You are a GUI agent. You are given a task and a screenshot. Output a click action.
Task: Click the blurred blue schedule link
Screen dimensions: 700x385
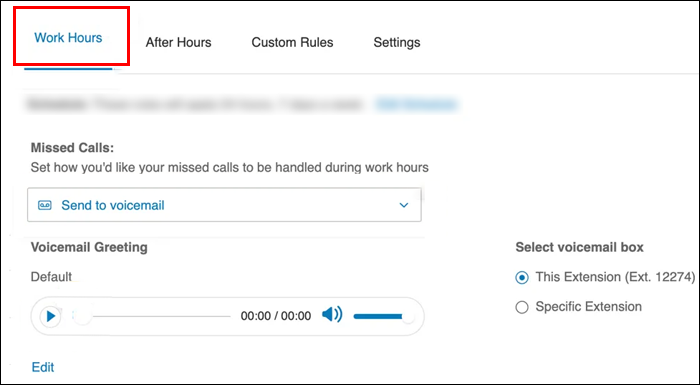(416, 105)
